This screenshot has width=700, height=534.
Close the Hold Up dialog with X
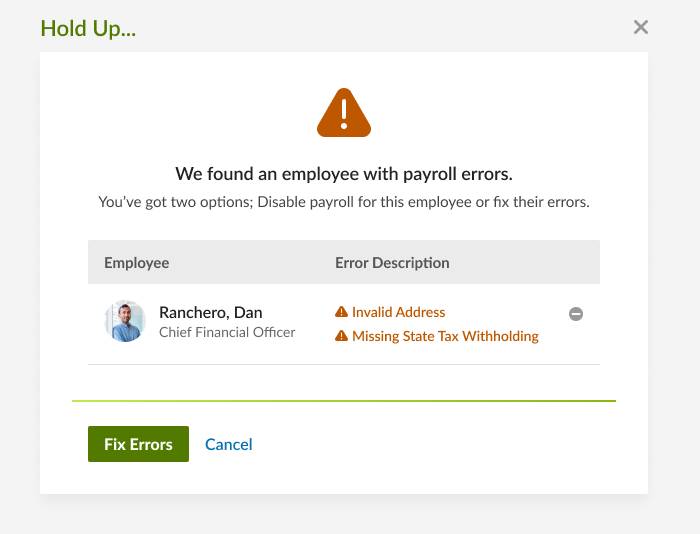[641, 27]
